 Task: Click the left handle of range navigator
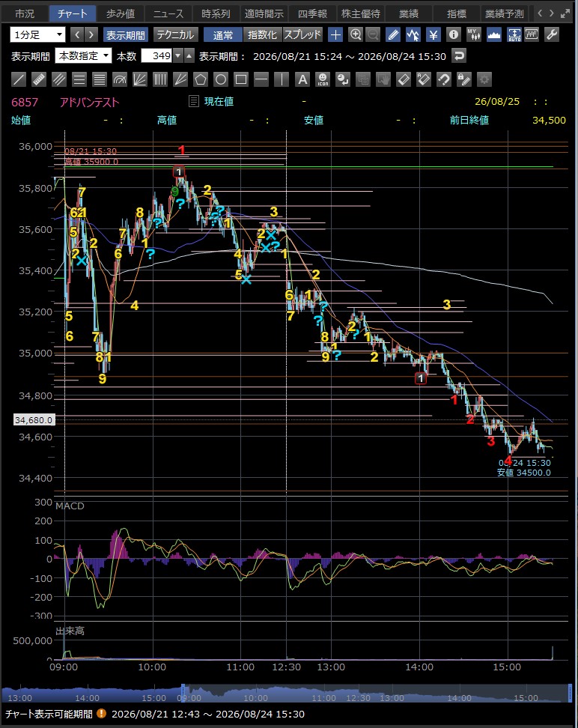183,692
